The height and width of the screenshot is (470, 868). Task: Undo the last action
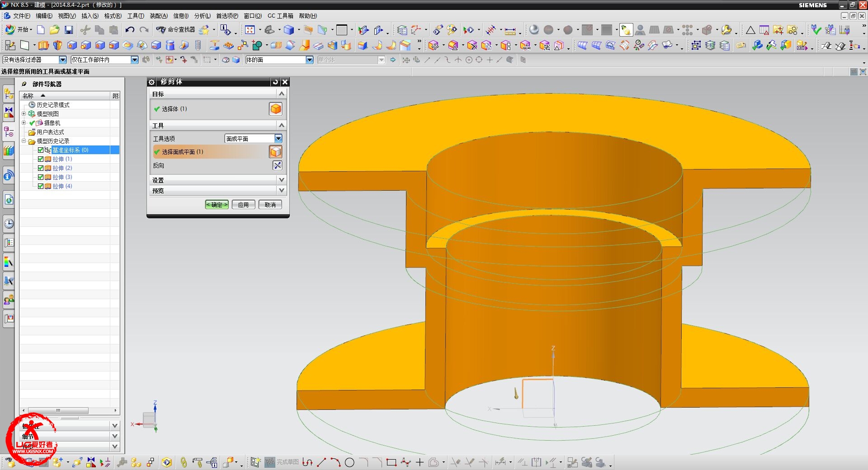(130, 30)
